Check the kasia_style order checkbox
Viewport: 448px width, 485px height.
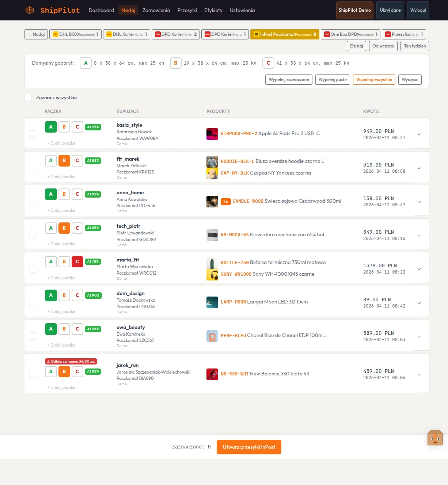33,134
